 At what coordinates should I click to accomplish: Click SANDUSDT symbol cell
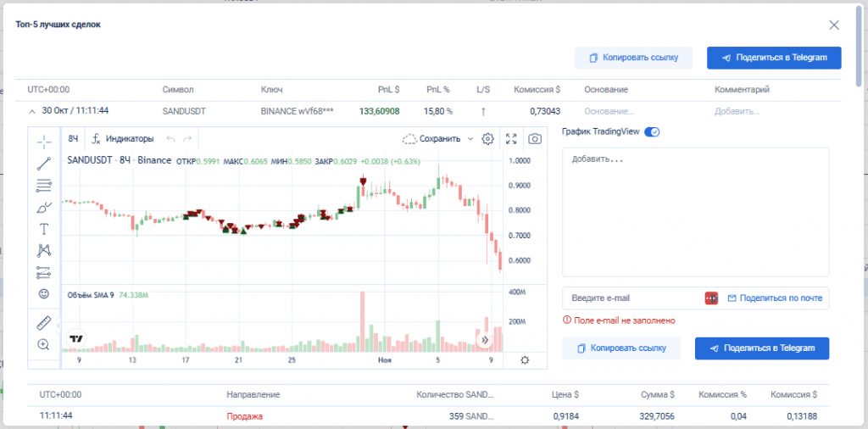click(x=184, y=111)
